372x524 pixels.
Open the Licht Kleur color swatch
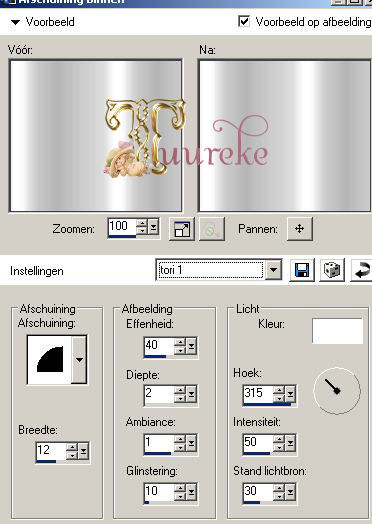point(337,331)
